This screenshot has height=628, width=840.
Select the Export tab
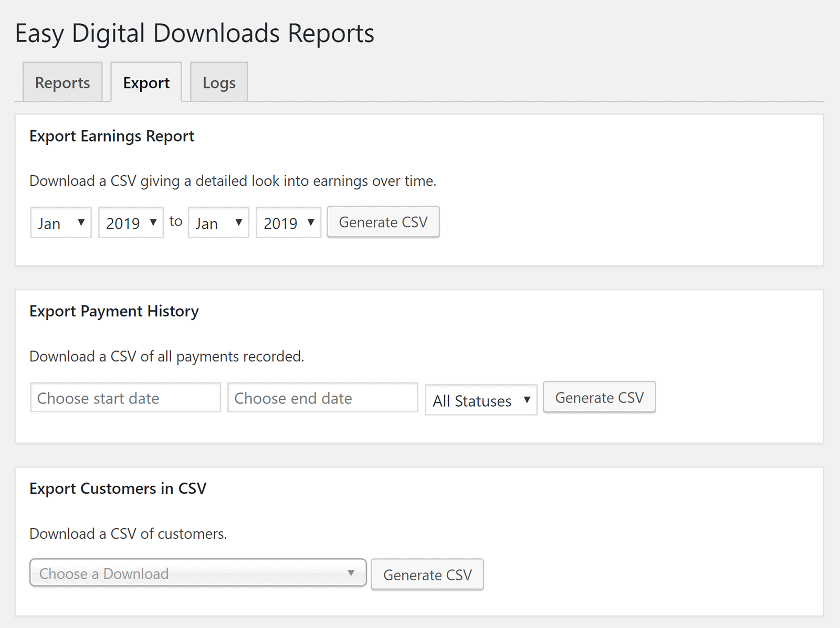point(146,82)
